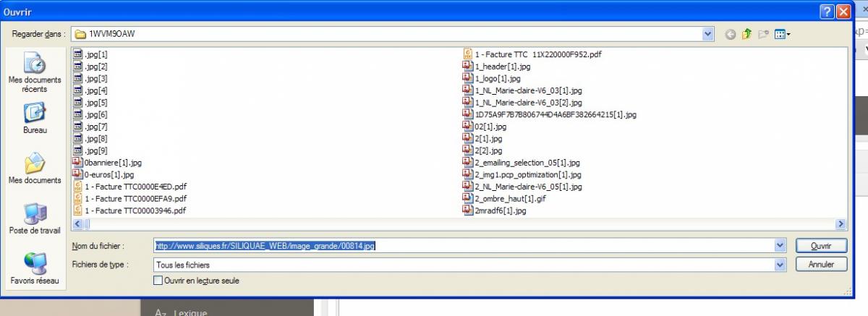
Task: Open Mes documents récents in places bar
Action: point(35,72)
